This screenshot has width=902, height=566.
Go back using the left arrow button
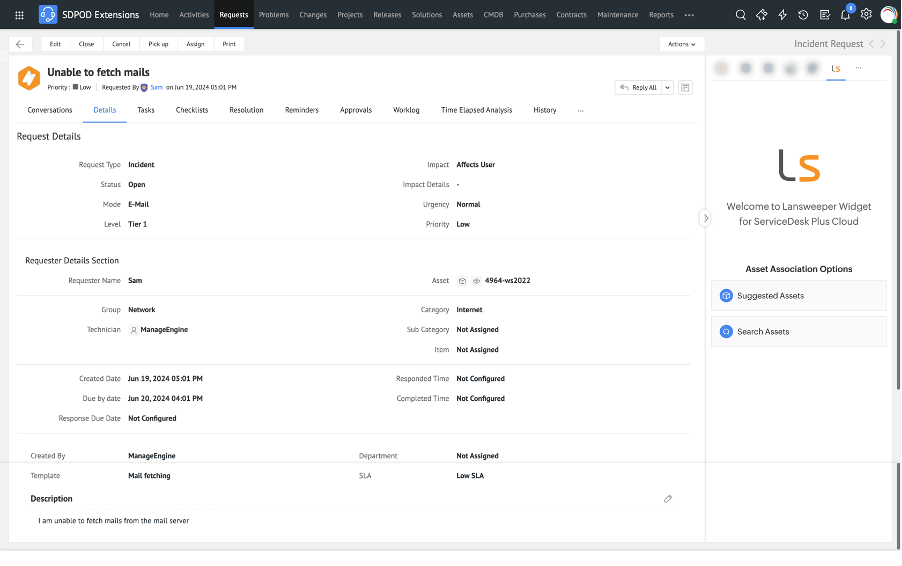click(20, 44)
